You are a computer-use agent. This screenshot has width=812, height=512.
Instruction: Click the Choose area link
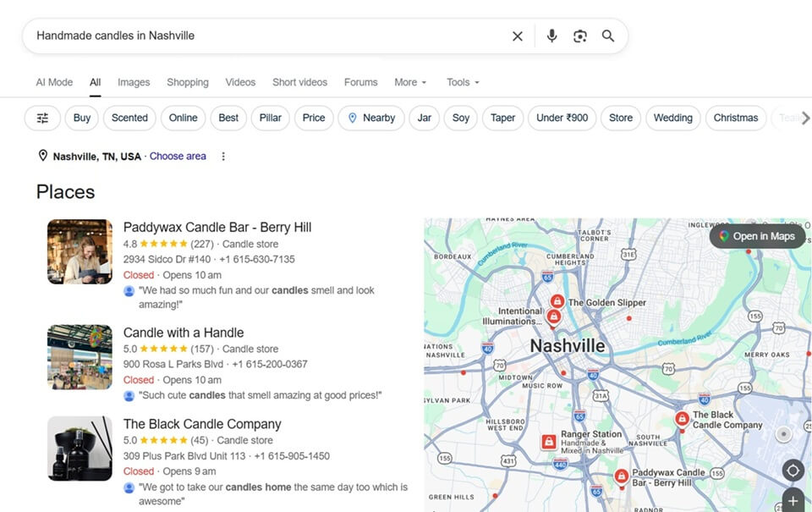tap(178, 157)
